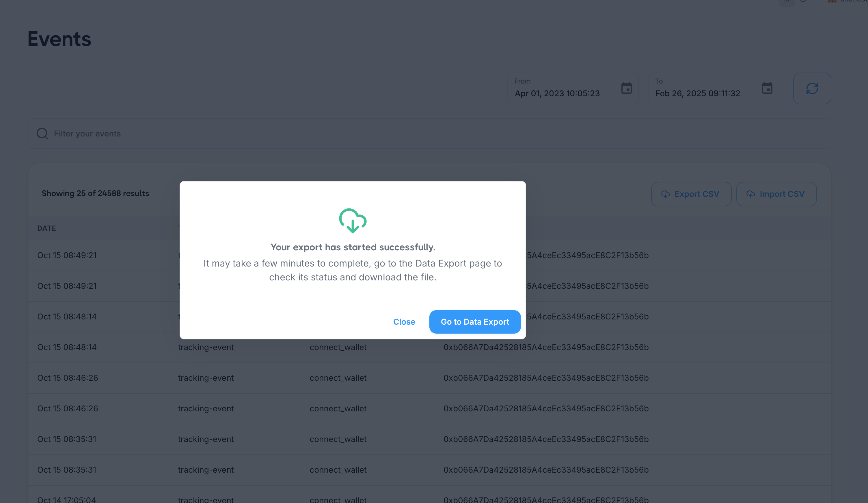
Task: Click the Import CSV label
Action: point(782,194)
